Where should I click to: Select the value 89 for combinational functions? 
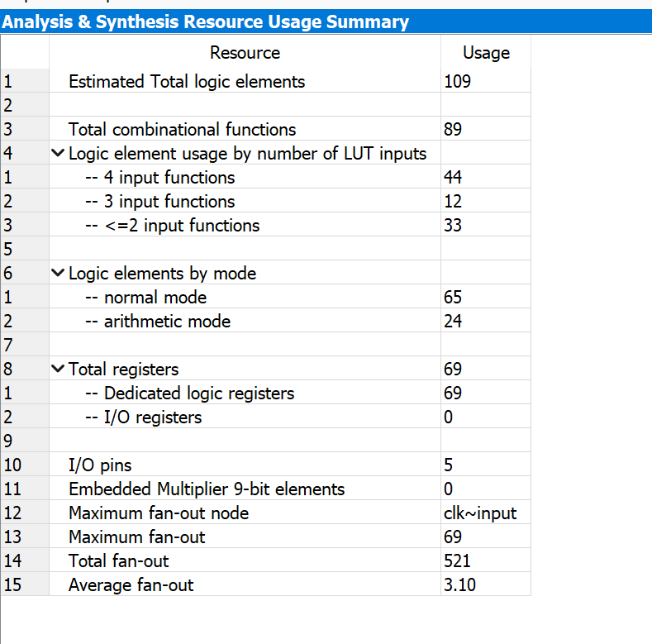pos(452,129)
